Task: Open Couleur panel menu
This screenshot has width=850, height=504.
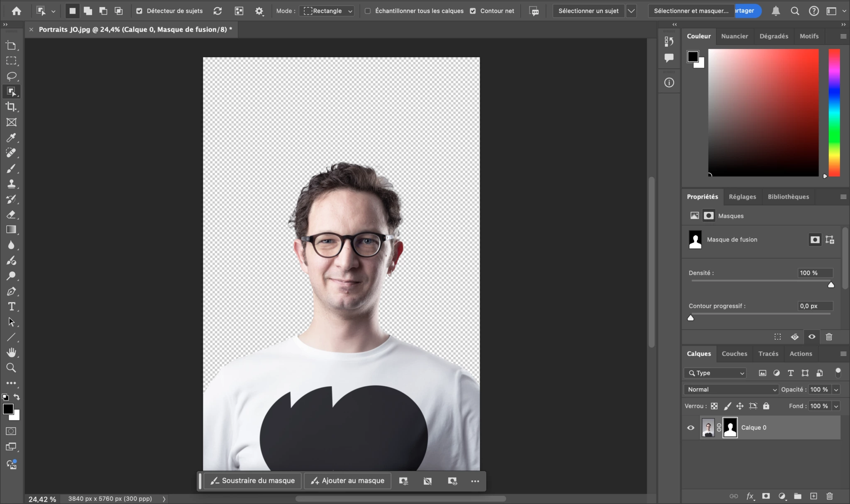Action: tap(843, 37)
